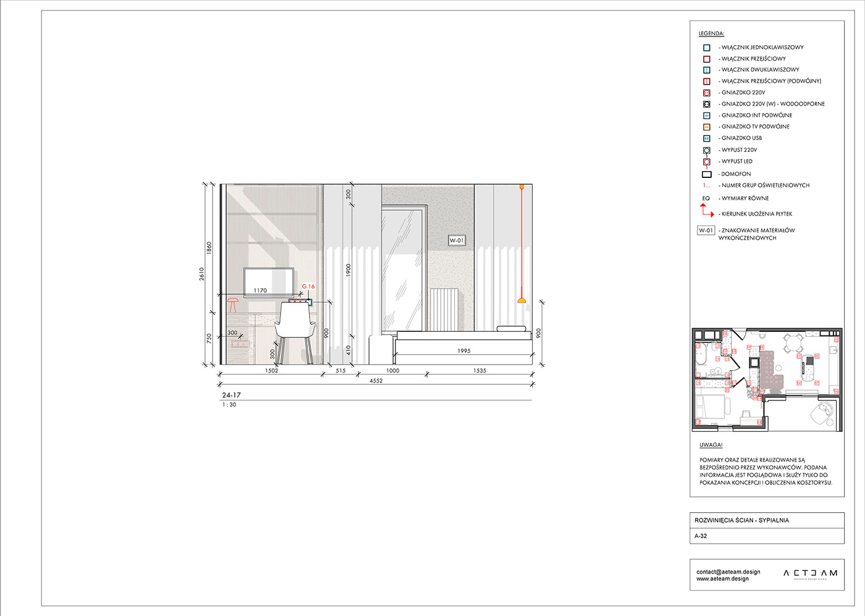Image resolution: width=865 pixels, height=616 pixels.
Task: Click the Gniazdko 220V (W) Wodoodporne symbol
Action: click(x=706, y=104)
